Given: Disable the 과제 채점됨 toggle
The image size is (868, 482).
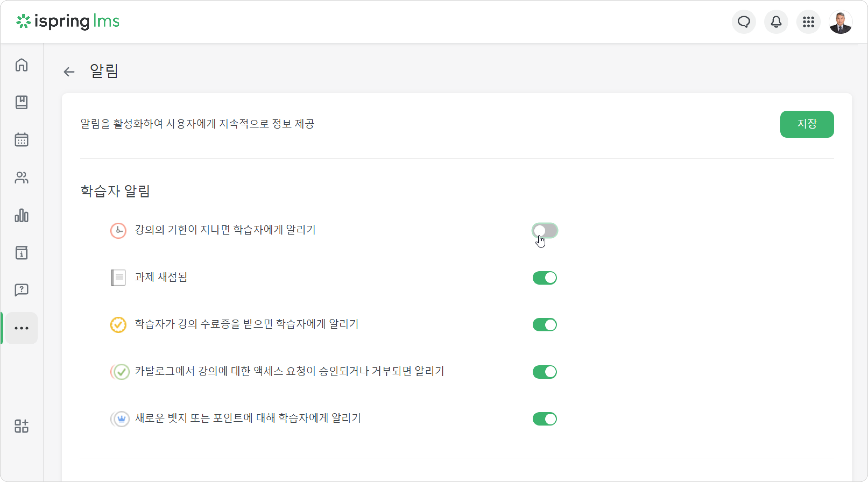Looking at the screenshot, I should [x=545, y=278].
